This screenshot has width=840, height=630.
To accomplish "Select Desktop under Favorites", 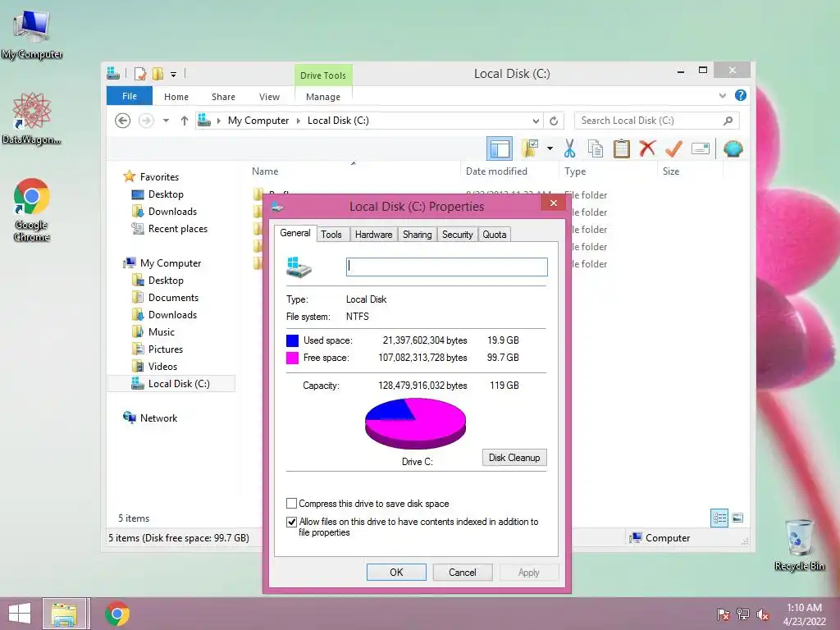I will point(166,194).
